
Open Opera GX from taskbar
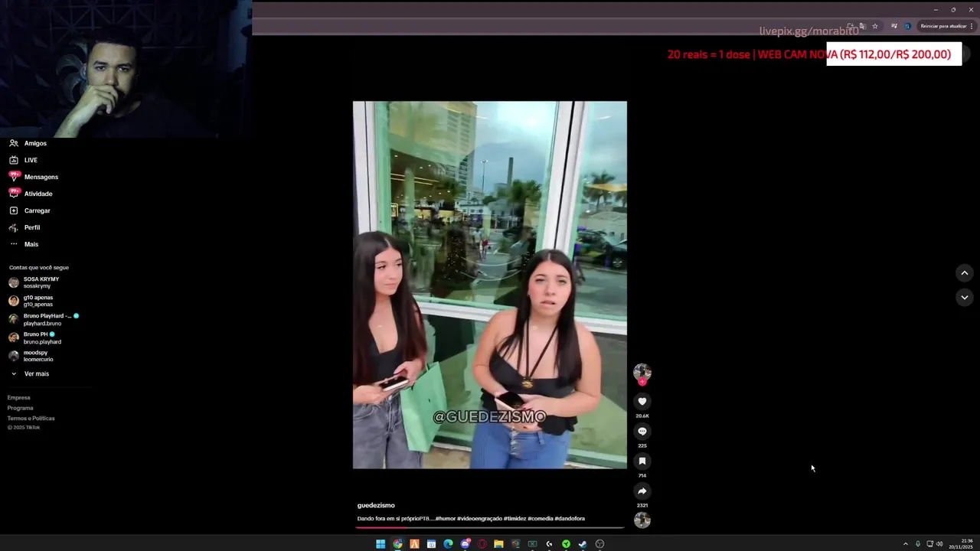click(x=482, y=544)
